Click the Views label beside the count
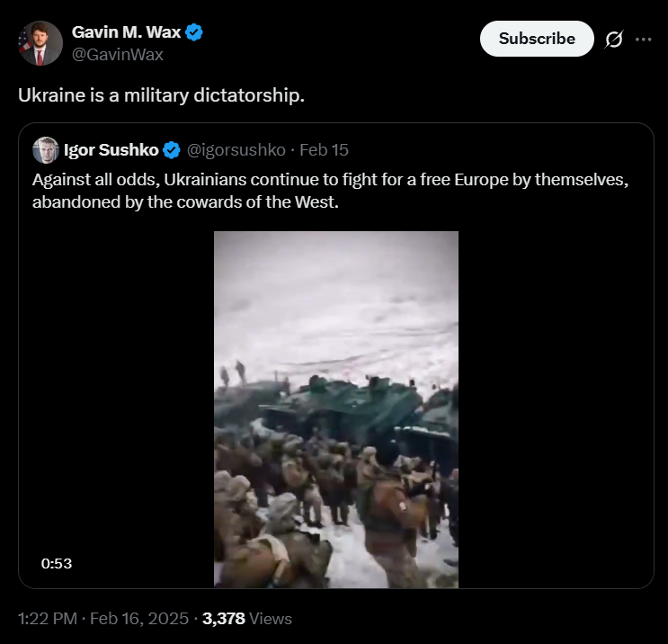 click(x=272, y=619)
